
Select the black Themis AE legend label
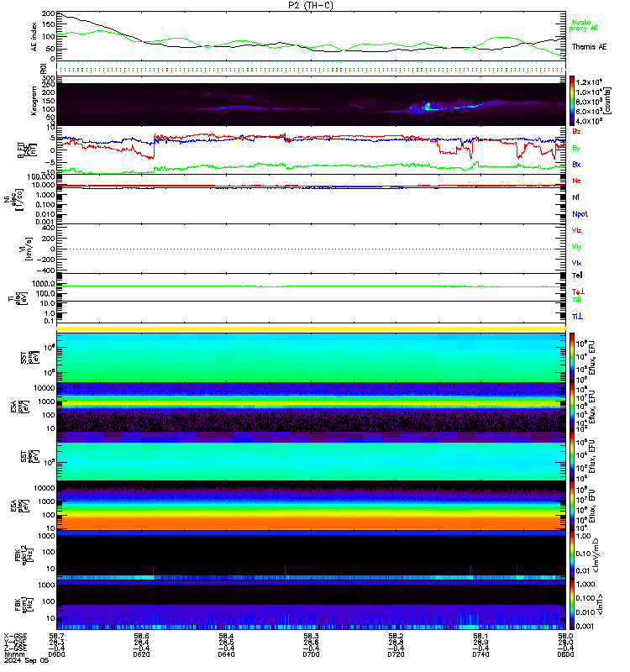590,47
